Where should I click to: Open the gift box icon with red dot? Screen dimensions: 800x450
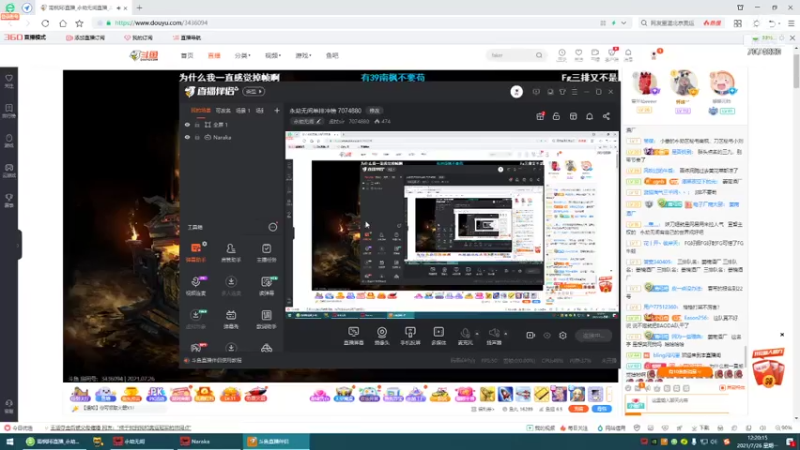click(x=540, y=116)
